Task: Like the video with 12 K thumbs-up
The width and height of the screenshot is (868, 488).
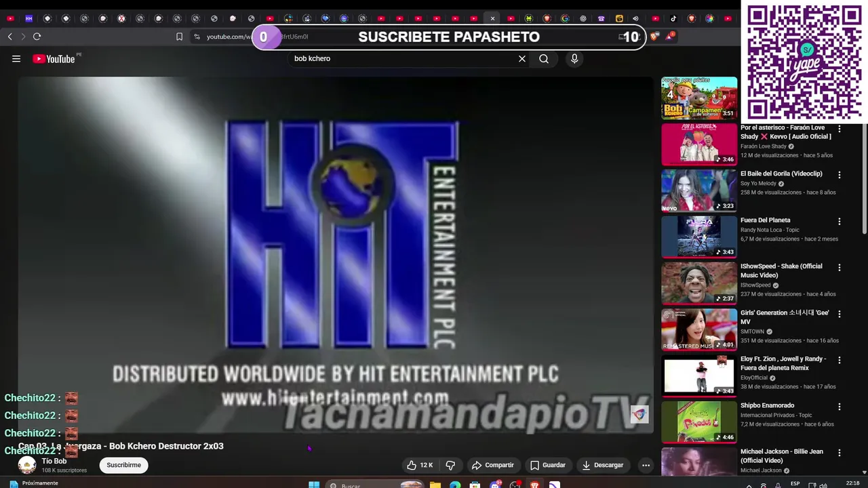Action: click(x=420, y=465)
